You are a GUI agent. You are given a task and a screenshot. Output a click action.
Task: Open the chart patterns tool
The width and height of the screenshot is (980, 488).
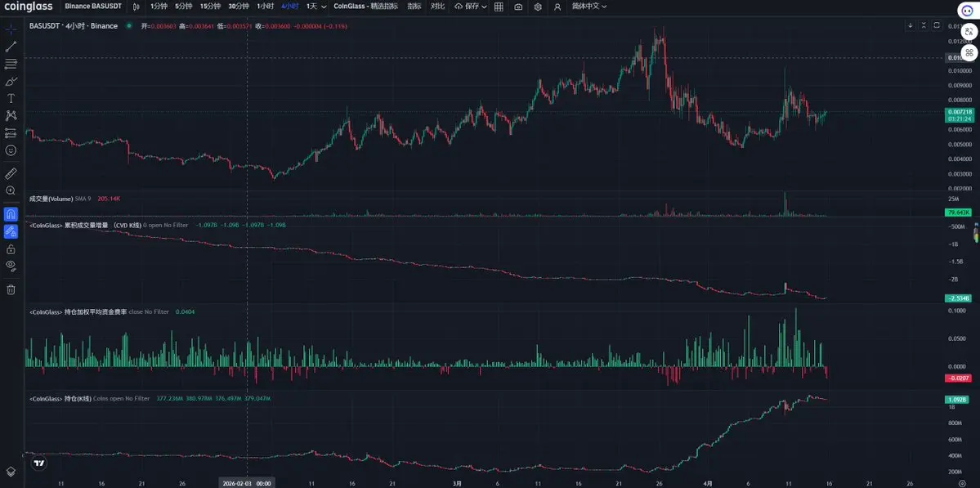coord(11,115)
